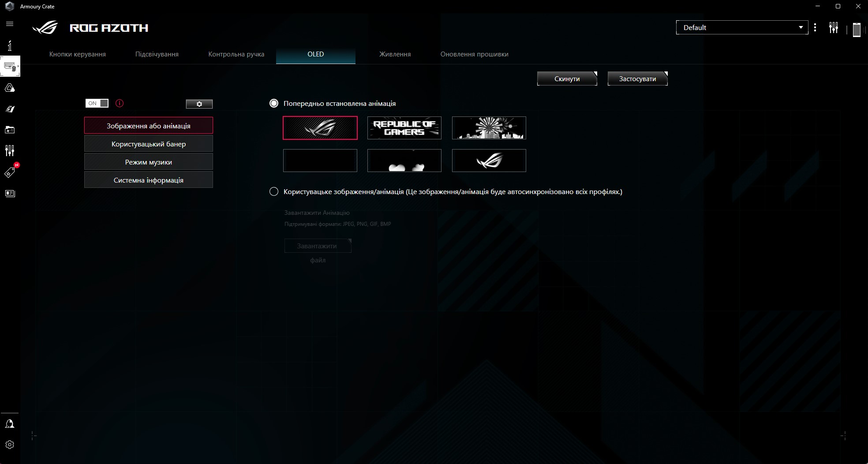Switch to the Живлення tab
This screenshot has height=464, width=868.
[x=395, y=54]
